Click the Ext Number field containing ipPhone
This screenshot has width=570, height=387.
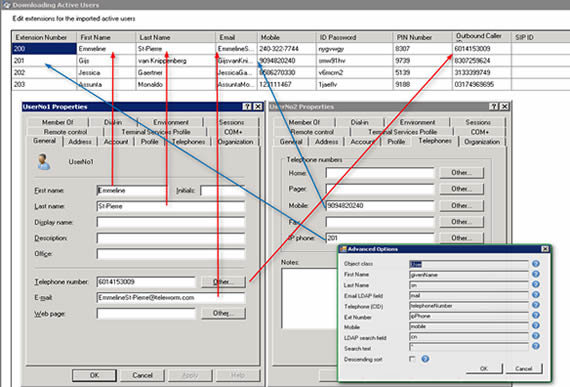(x=469, y=316)
